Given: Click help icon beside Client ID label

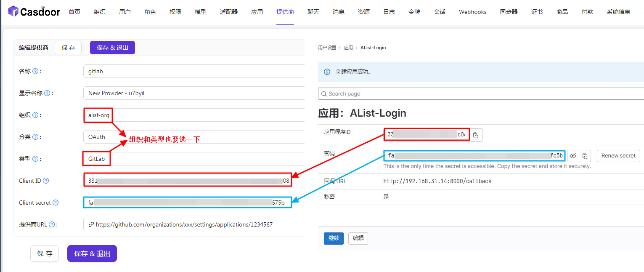Looking at the screenshot, I should [x=46, y=181].
